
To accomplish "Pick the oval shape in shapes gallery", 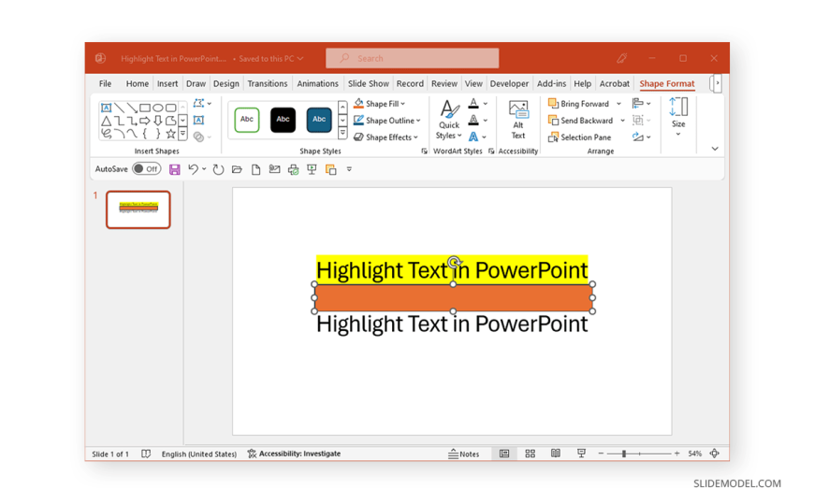I will coord(158,108).
